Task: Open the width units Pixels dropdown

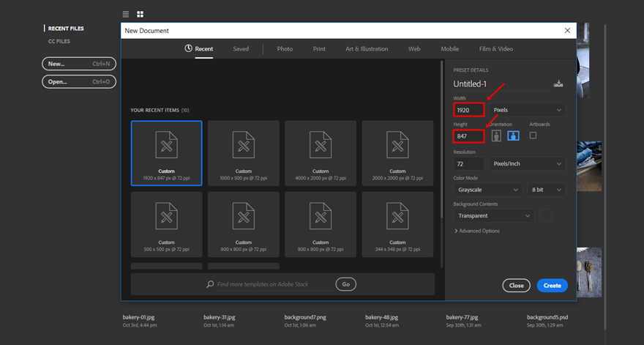Action: pyautogui.click(x=528, y=110)
